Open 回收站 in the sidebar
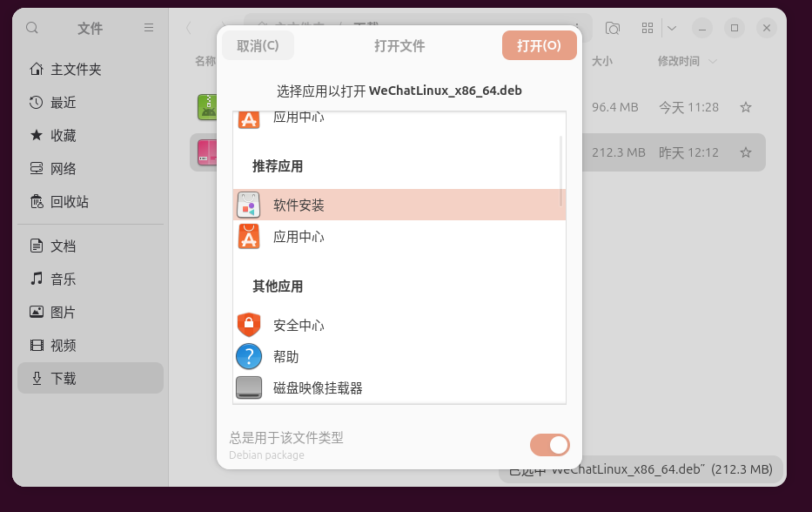 (91, 202)
